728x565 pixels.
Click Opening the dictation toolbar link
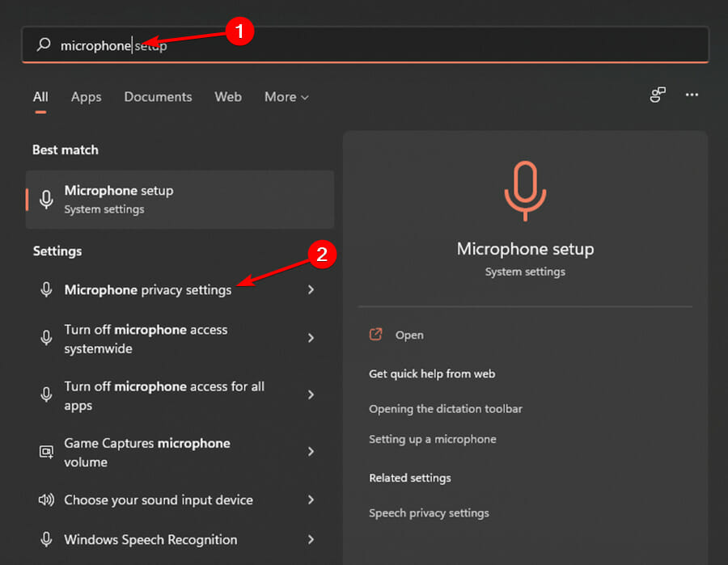[445, 408]
